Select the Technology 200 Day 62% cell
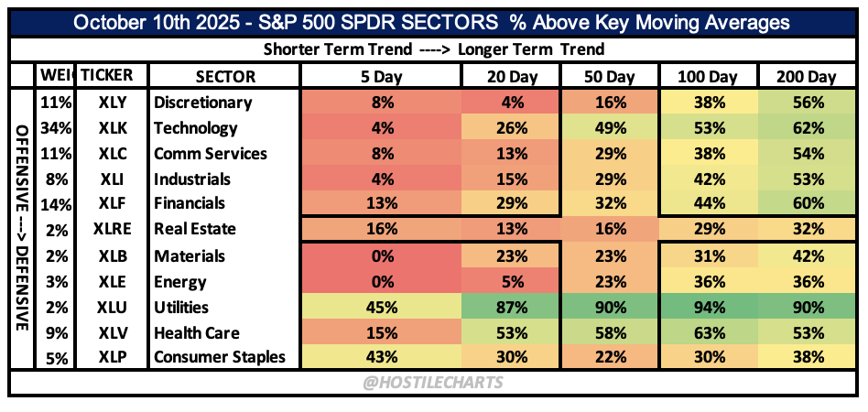Image resolution: width=868 pixels, height=412 pixels. click(x=804, y=128)
